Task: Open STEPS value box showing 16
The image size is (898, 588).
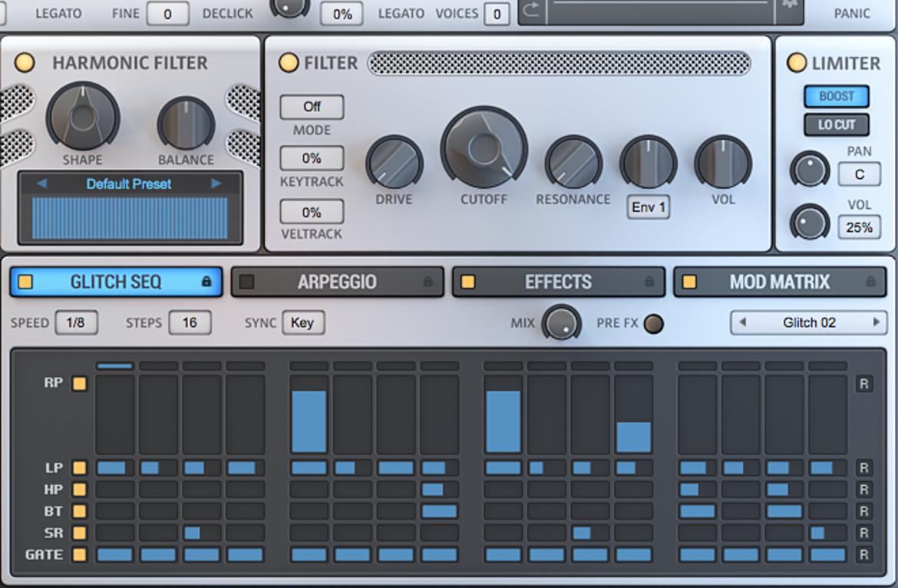Action: click(x=190, y=323)
